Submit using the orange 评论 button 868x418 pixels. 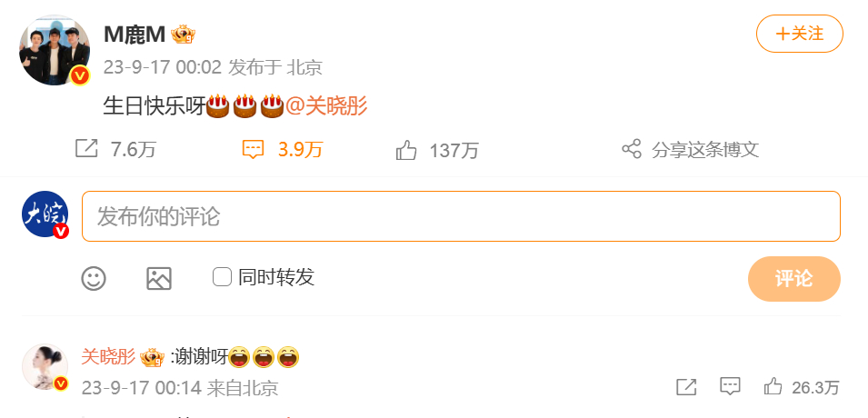click(x=793, y=278)
